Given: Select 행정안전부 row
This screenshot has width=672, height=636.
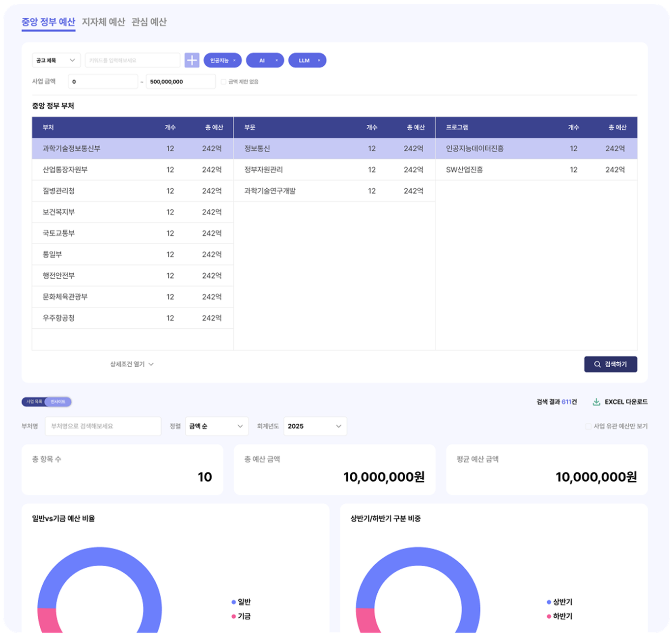Looking at the screenshot, I should (x=133, y=276).
